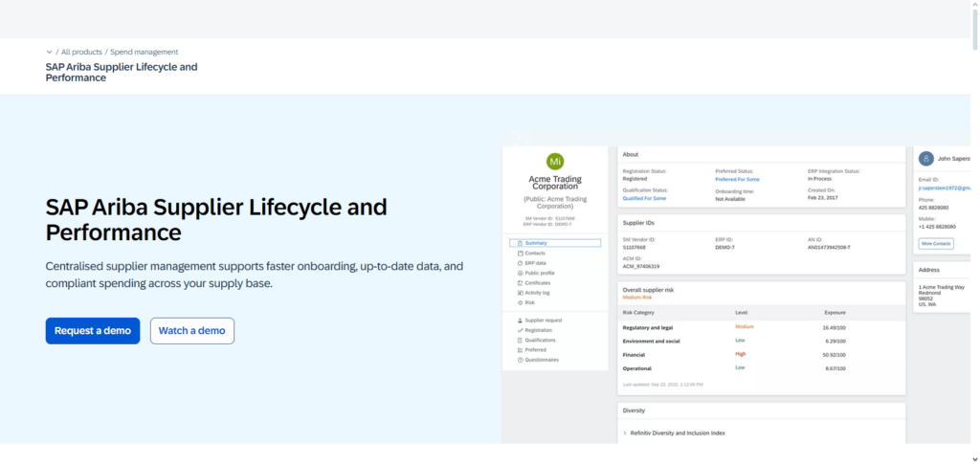Click the Activity log icon
The image size is (980, 464).
[x=520, y=292]
